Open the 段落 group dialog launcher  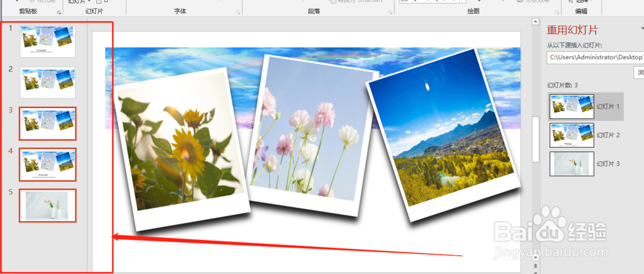click(x=390, y=13)
